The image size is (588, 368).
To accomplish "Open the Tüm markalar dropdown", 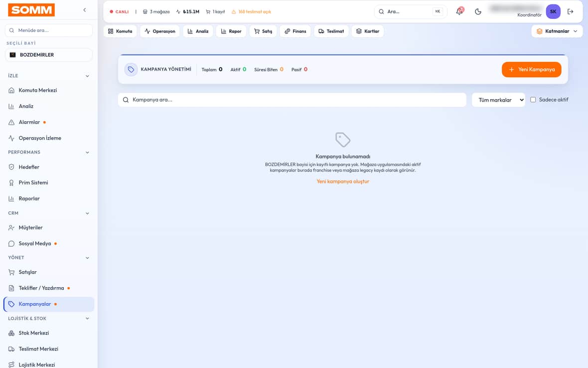I will [498, 100].
